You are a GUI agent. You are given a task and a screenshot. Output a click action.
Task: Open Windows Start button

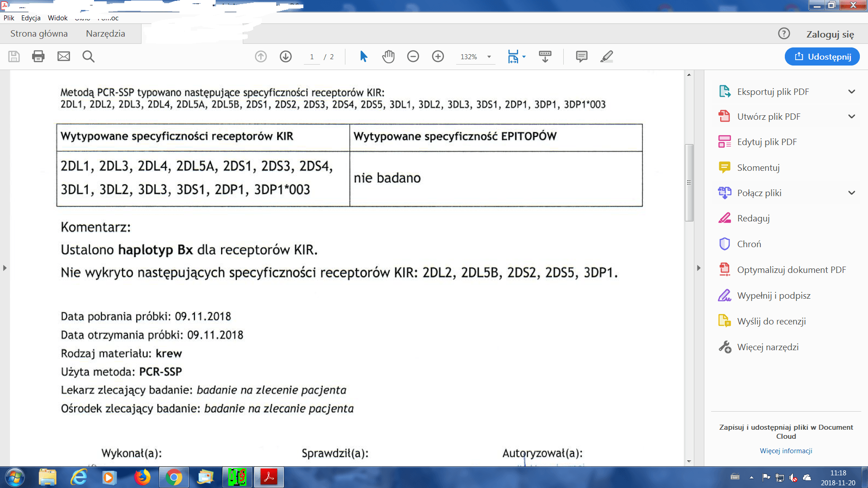tap(14, 477)
